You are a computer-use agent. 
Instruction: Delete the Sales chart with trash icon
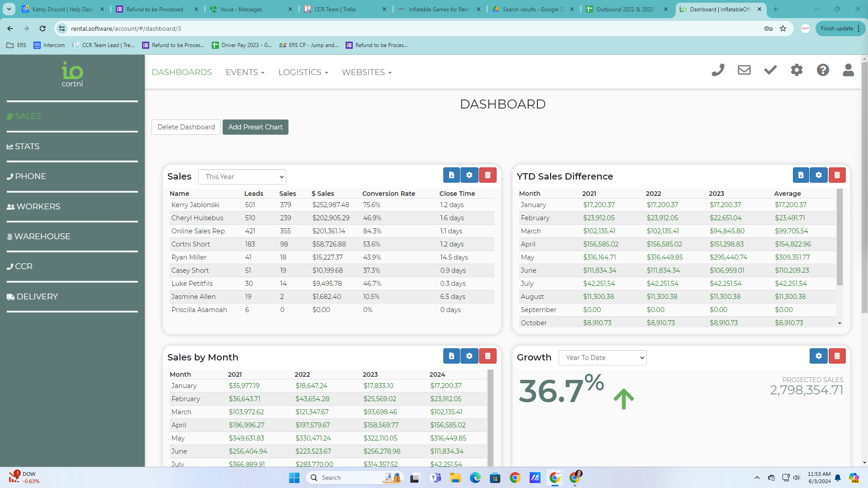pyautogui.click(x=488, y=175)
